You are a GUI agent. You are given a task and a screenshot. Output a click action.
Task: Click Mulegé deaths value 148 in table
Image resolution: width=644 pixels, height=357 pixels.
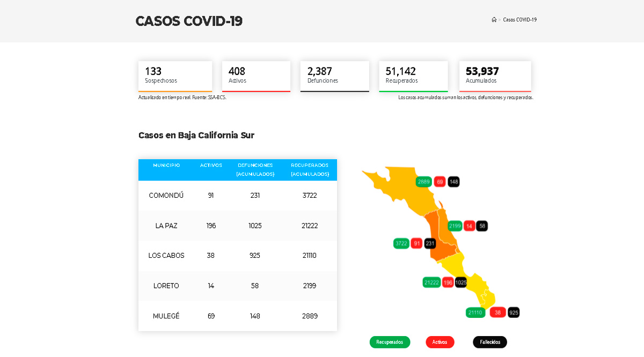pyautogui.click(x=255, y=316)
